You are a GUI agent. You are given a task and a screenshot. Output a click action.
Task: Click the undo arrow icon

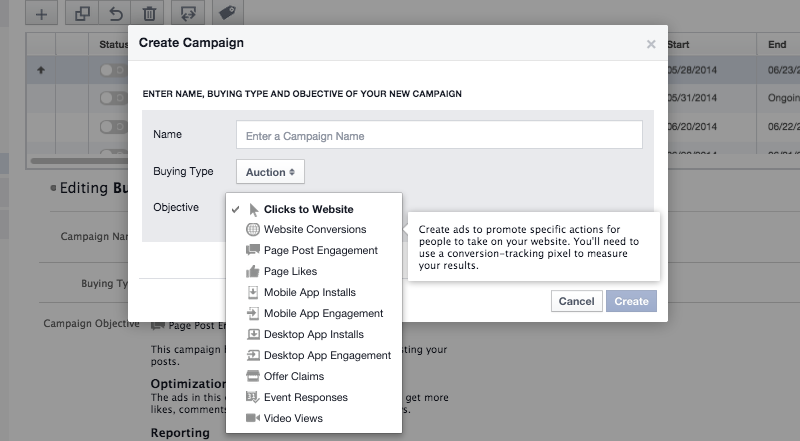[116, 13]
